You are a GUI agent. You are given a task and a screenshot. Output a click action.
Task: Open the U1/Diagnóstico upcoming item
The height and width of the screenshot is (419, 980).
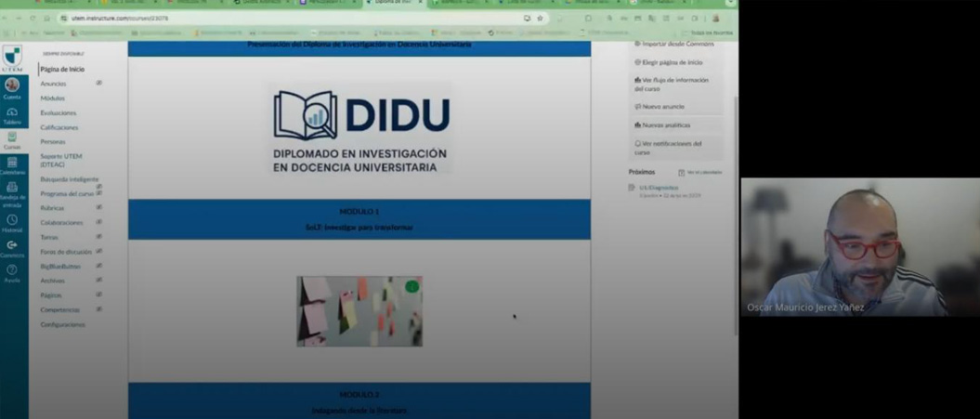click(659, 188)
